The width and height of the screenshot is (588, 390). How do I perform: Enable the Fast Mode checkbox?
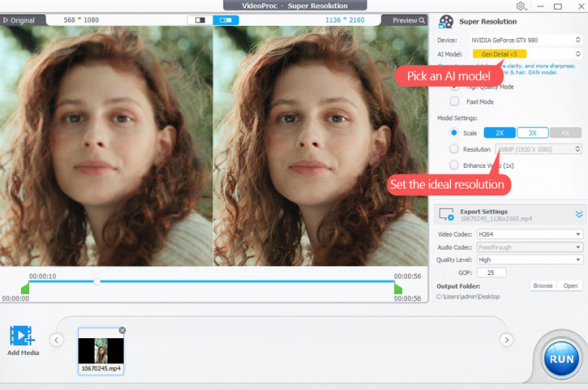tap(454, 101)
